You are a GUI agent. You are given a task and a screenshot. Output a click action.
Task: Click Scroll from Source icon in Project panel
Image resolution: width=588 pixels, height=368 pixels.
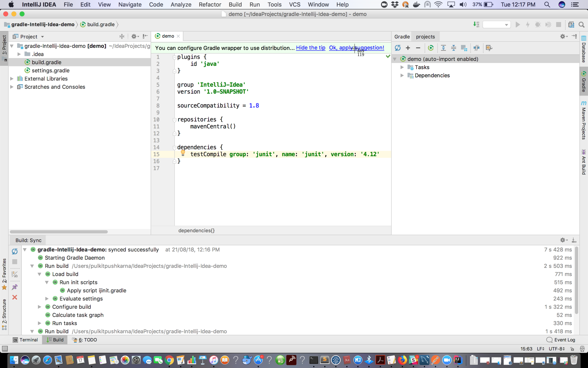(122, 36)
